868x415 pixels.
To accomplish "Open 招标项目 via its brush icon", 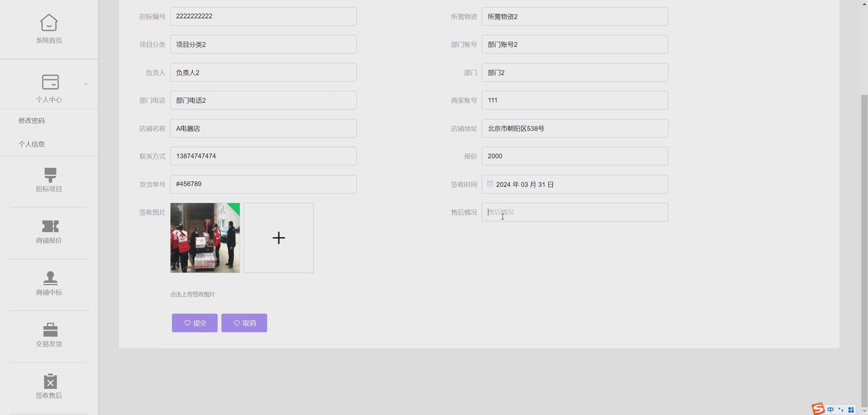I will pyautogui.click(x=50, y=175).
